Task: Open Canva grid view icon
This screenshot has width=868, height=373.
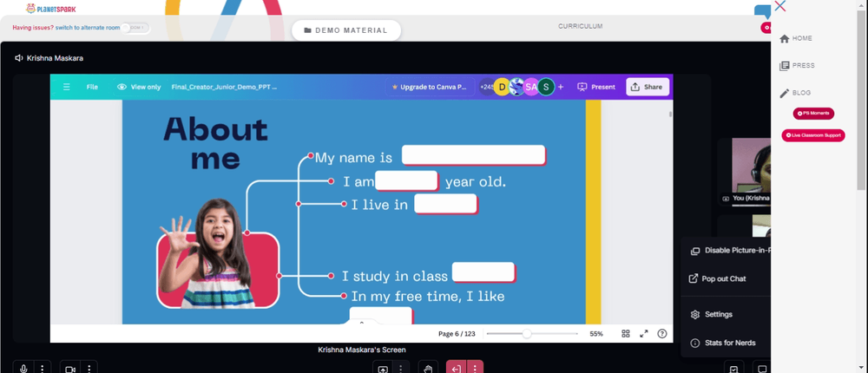Action: pos(626,334)
